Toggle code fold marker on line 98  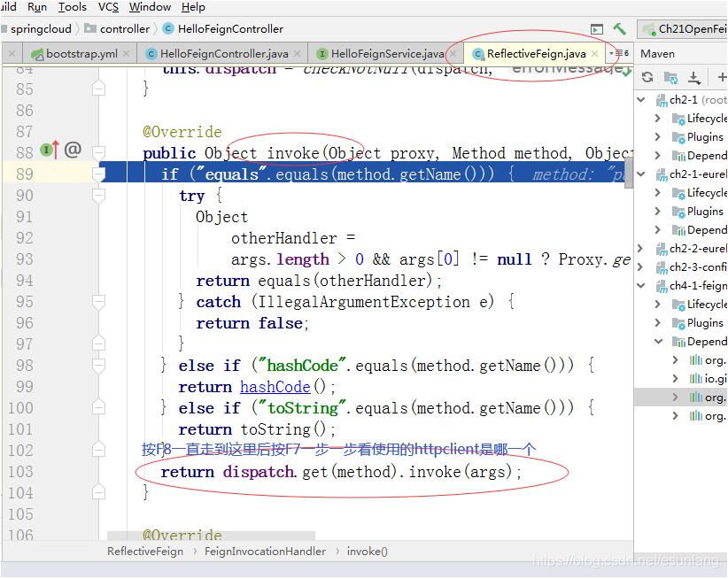click(x=99, y=366)
